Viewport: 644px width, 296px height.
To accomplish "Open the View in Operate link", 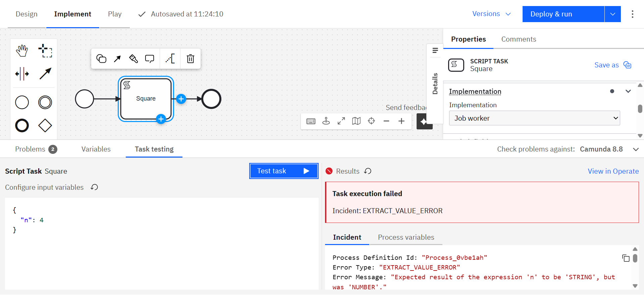I will click(613, 171).
